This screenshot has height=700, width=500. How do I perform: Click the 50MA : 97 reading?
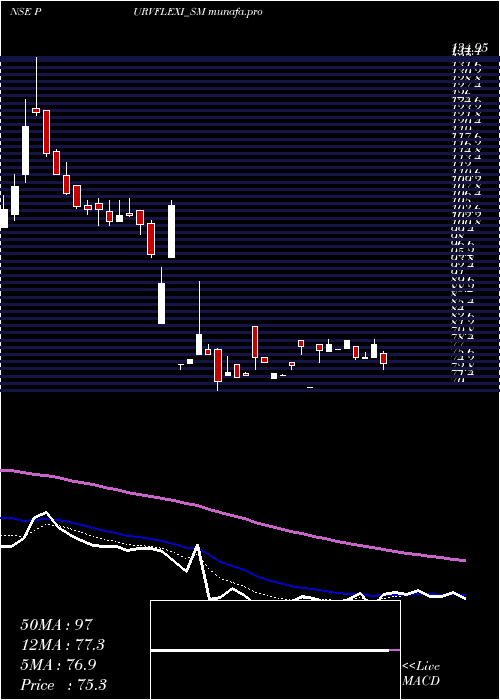(56, 625)
